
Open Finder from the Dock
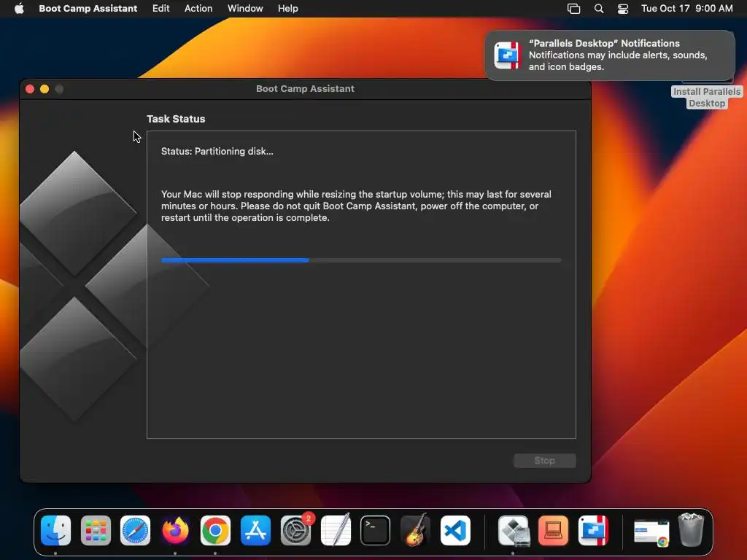pyautogui.click(x=55, y=530)
